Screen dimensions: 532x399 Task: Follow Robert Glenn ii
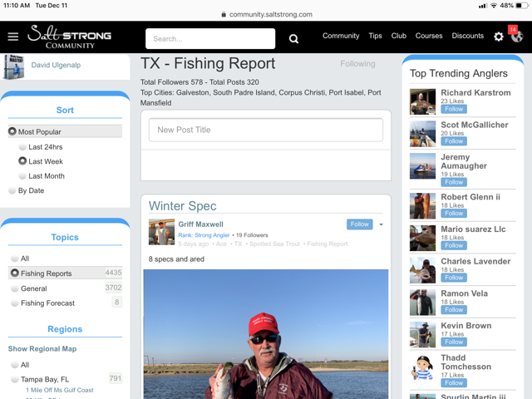point(454,213)
